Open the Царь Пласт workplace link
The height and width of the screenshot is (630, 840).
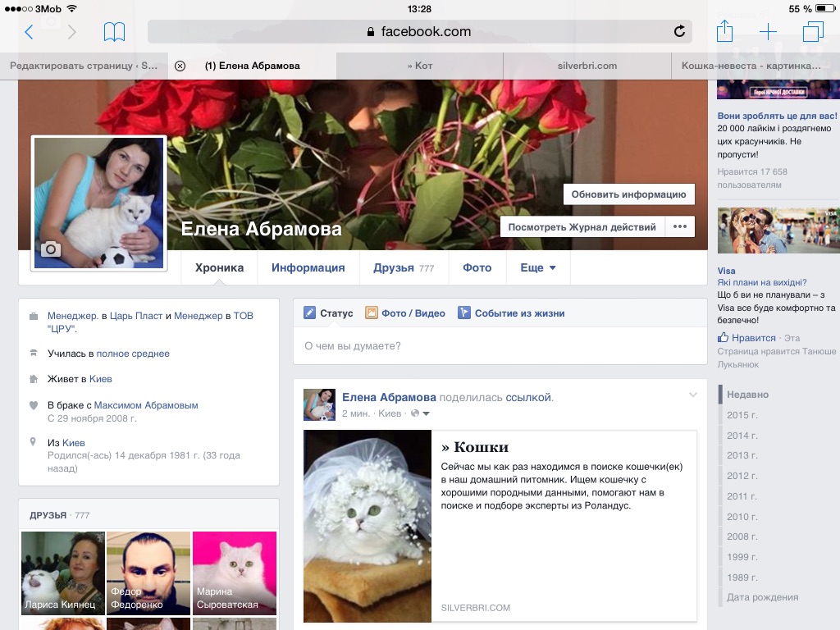(136, 316)
